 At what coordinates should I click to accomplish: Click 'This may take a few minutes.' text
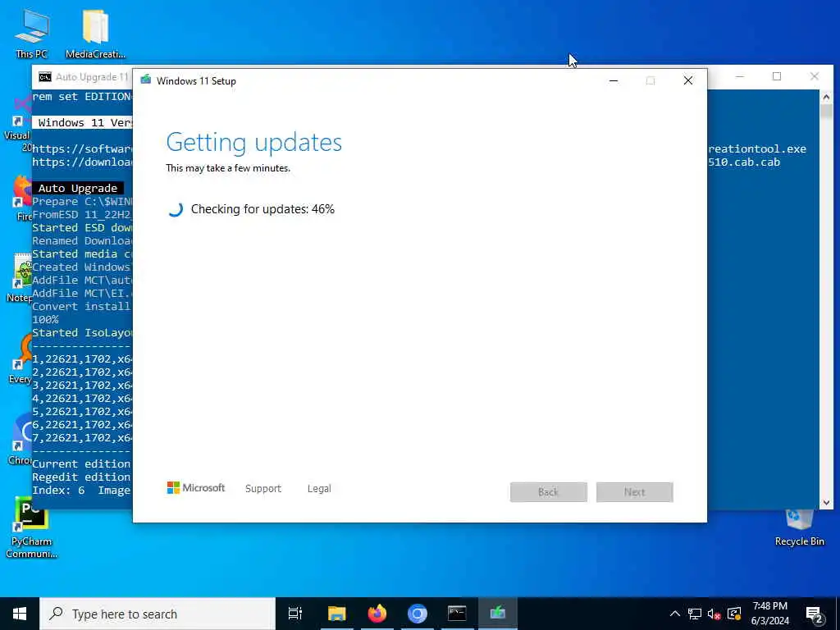[228, 168]
